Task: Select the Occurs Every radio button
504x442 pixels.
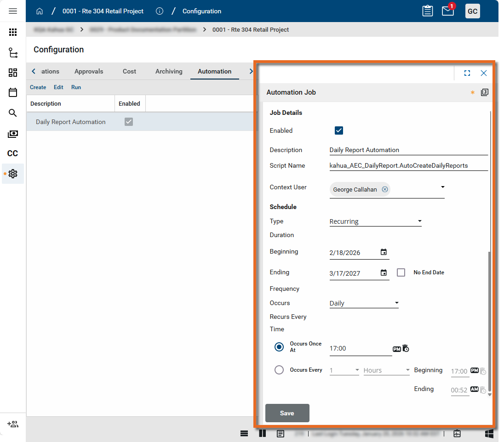Action: point(279,370)
